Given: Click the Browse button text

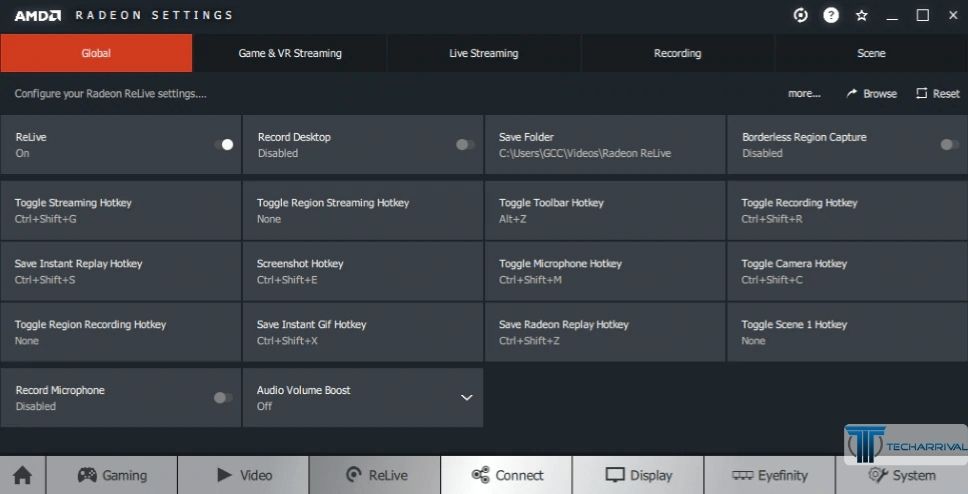Looking at the screenshot, I should click(x=880, y=94).
